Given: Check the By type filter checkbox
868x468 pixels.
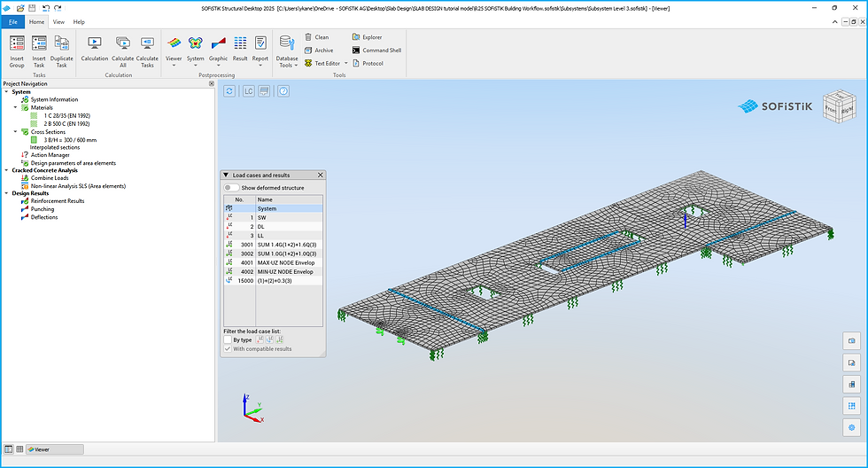Looking at the screenshot, I should click(x=228, y=339).
